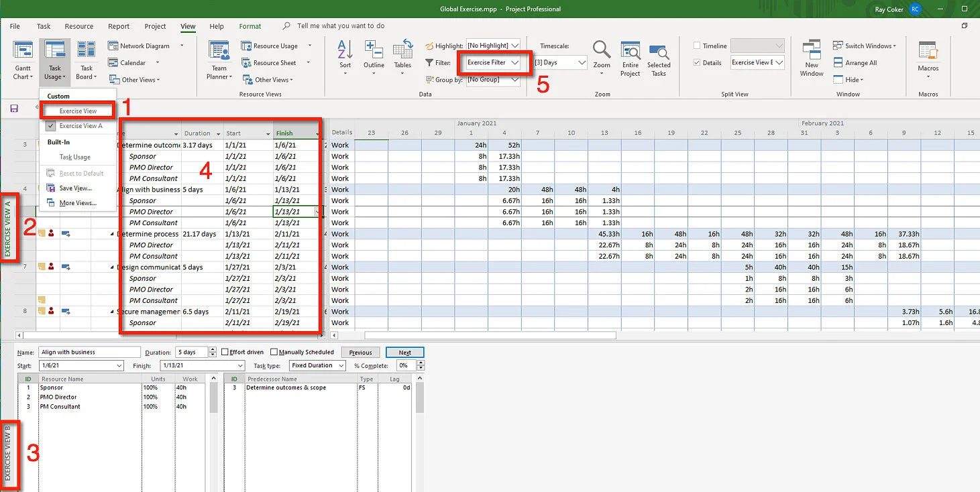Screen dimensions: 980x492
Task: Open the Exercise Filter dropdown
Action: point(515,62)
